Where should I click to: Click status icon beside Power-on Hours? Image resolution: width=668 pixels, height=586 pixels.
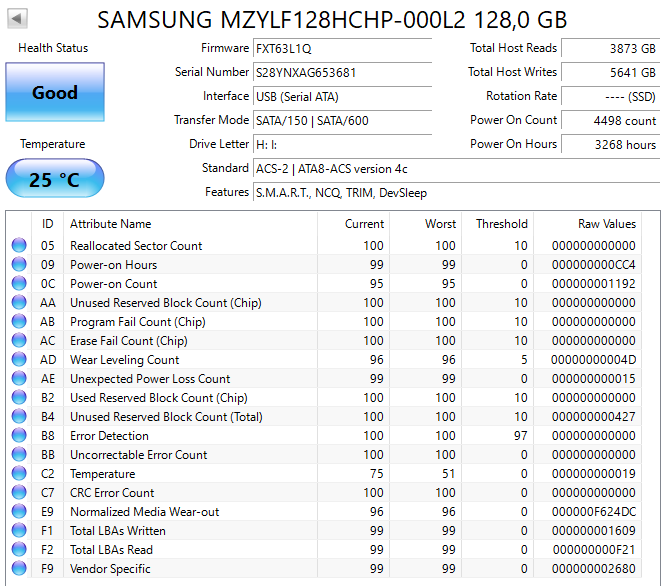18,265
